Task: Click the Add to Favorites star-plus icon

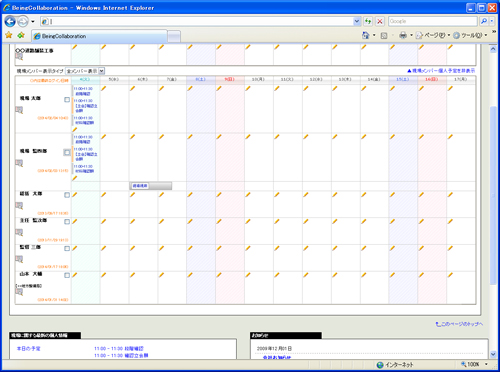Action: (21, 35)
